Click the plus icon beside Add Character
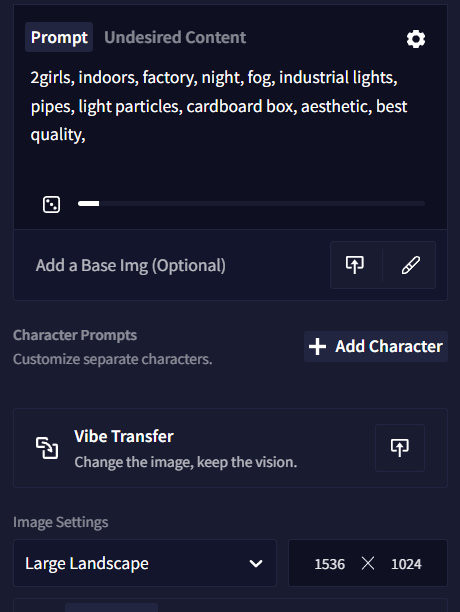Screen dimensions: 460x612 pyautogui.click(x=317, y=347)
